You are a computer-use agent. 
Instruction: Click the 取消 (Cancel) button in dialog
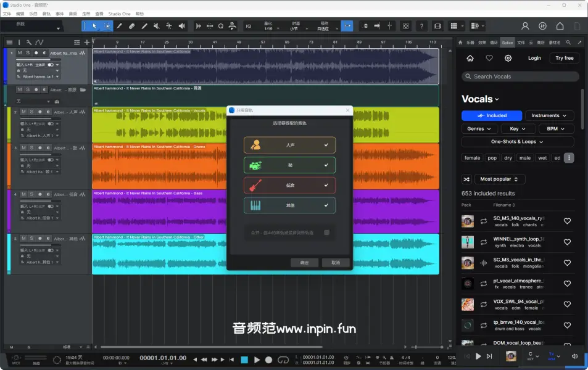335,263
